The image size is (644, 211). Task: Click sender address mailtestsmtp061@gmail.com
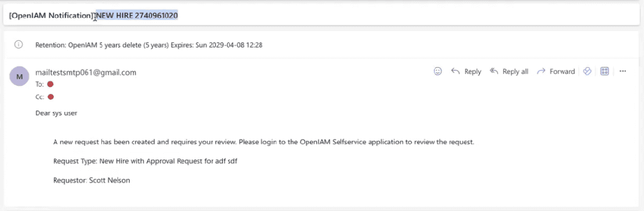86,73
